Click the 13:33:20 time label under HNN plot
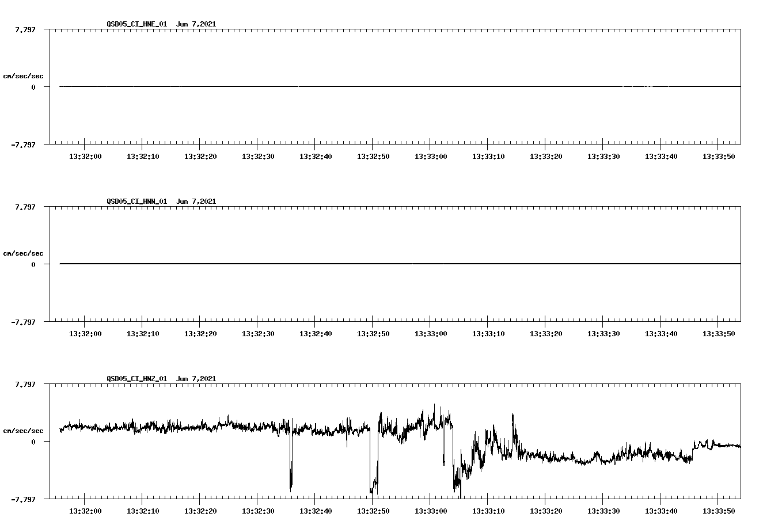 (x=546, y=334)
